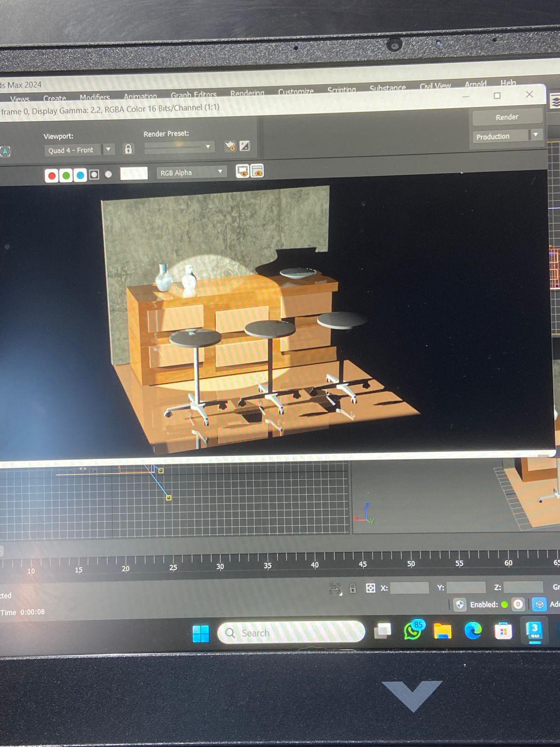Image resolution: width=560 pixels, height=747 pixels.
Task: Open the Animation menu
Action: tap(140, 96)
